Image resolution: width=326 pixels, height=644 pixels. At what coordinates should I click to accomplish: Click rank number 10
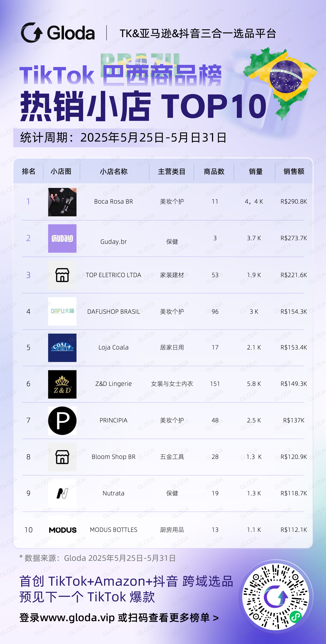28,530
